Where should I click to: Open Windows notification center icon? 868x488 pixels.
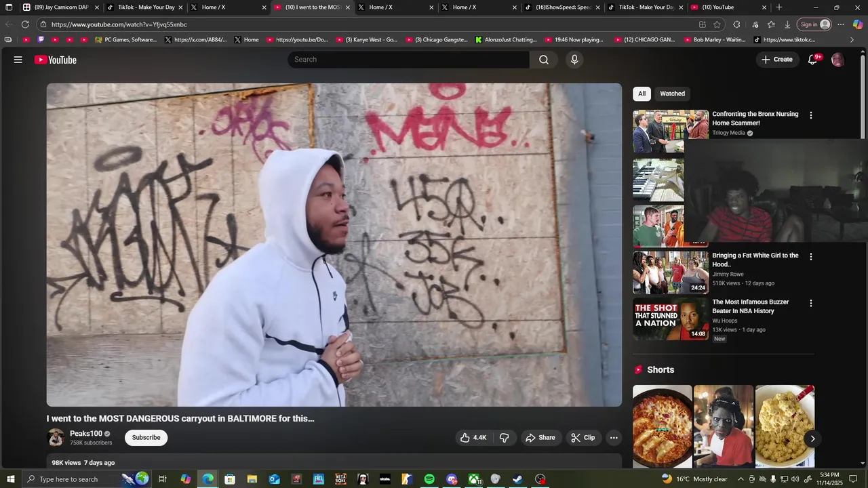(853, 479)
